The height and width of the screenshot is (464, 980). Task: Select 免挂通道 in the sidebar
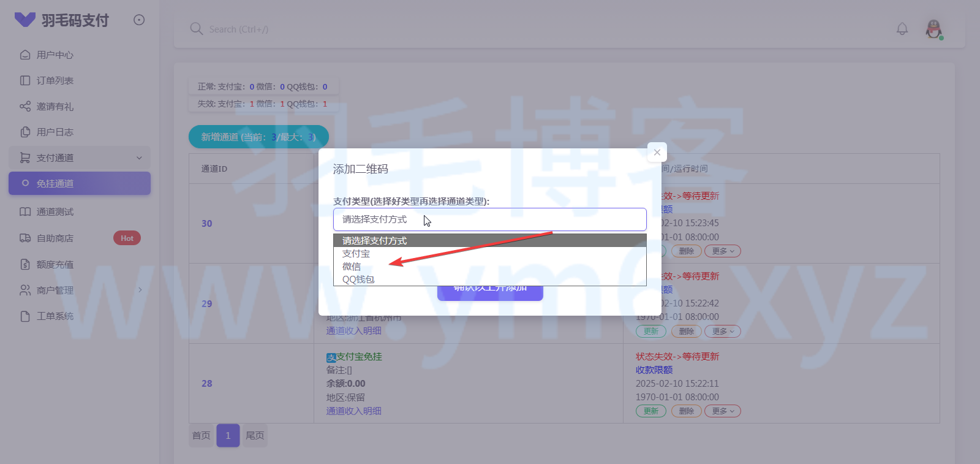[x=80, y=183]
